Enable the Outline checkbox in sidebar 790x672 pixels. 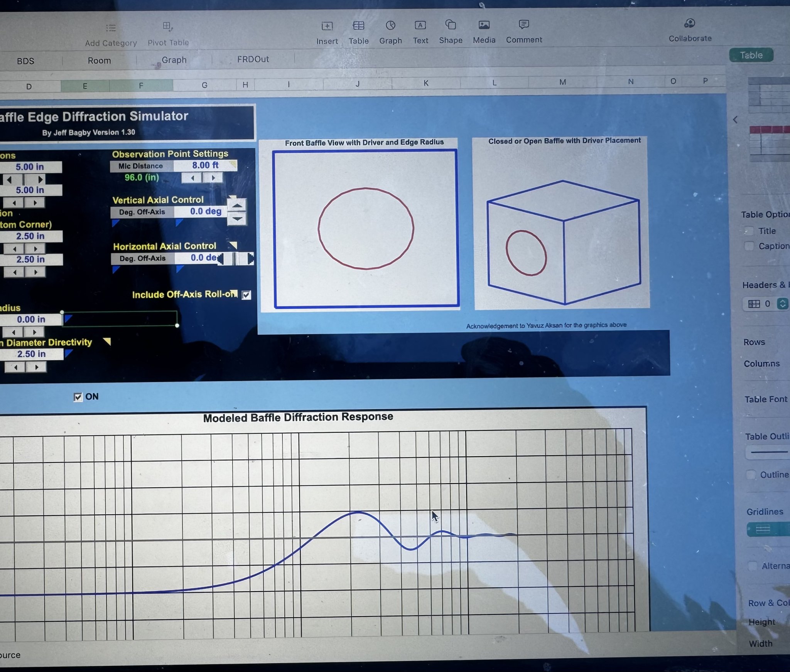pyautogui.click(x=751, y=475)
